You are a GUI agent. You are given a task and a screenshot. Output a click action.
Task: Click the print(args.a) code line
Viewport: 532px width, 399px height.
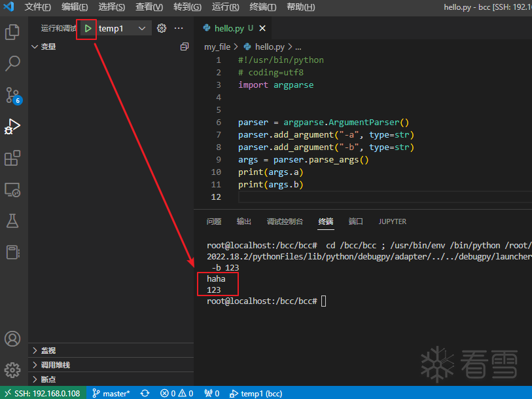tap(270, 172)
